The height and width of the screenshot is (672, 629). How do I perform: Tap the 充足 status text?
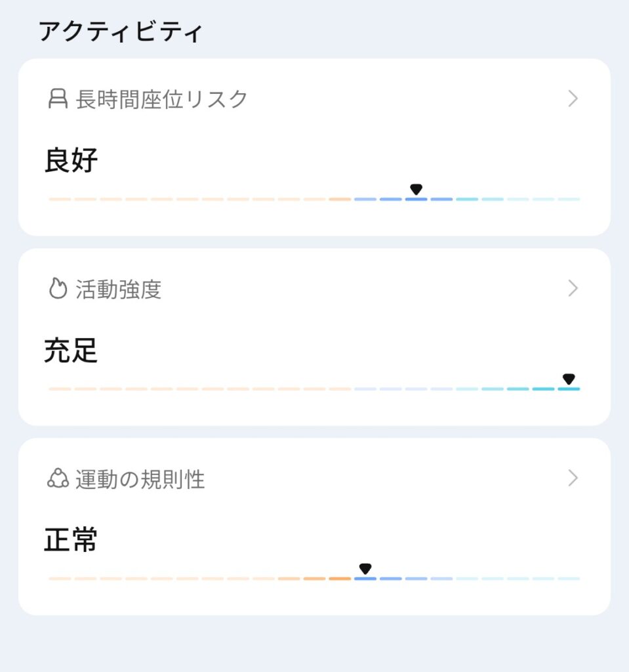(71, 350)
